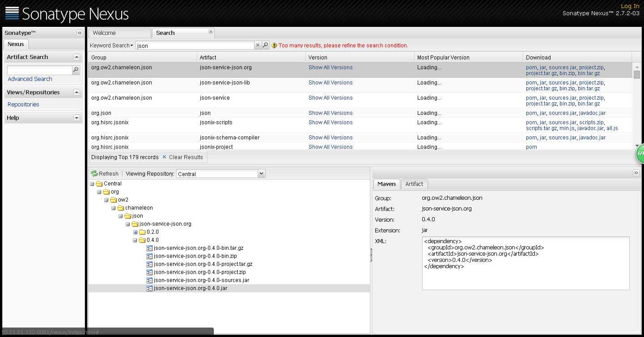The image size is (644, 337).
Task: Clear Results of the search
Action: coord(182,157)
